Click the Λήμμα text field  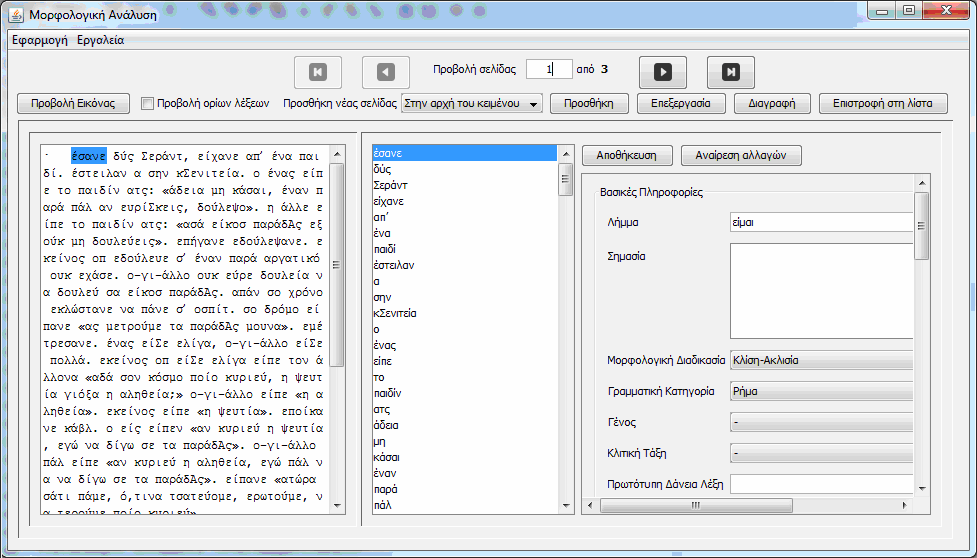(x=821, y=222)
